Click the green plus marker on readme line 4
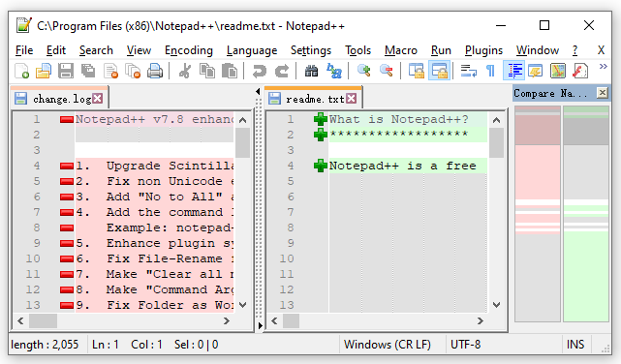Viewport: 621px width, 364px height. tap(320, 166)
